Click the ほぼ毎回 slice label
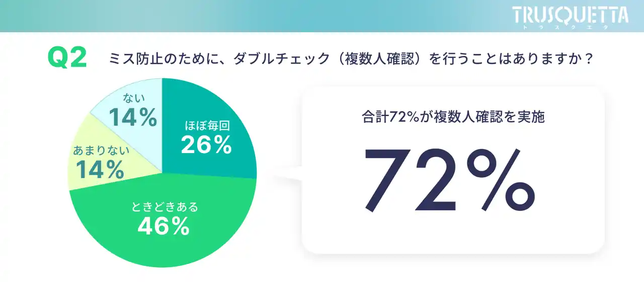644x282 pixels. click(205, 125)
